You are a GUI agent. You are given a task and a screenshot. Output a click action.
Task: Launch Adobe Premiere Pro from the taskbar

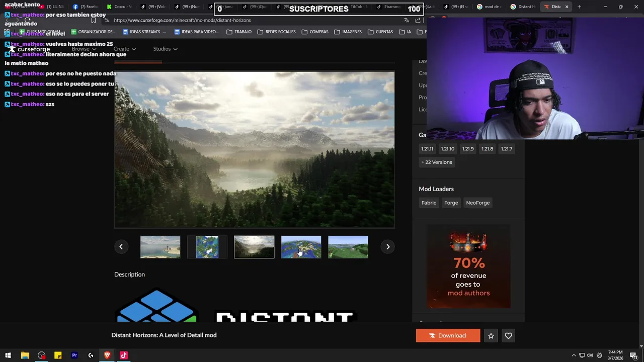coord(74,355)
